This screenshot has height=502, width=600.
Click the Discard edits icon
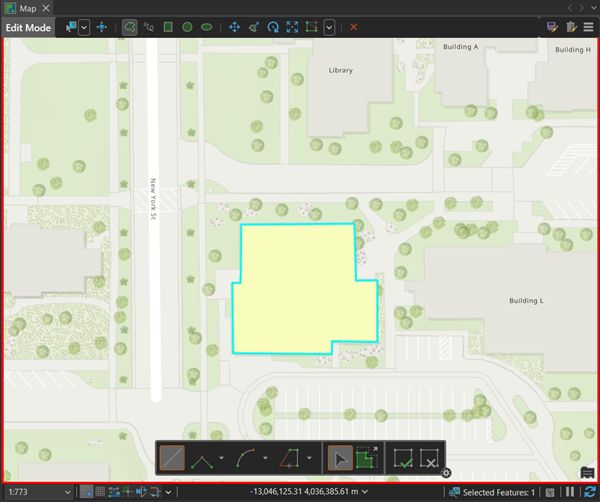tap(571, 27)
